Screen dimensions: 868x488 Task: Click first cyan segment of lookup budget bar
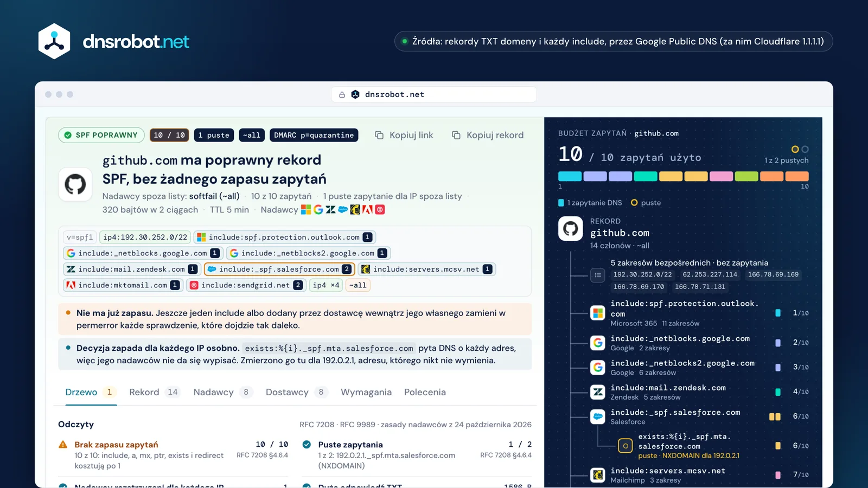tap(570, 176)
